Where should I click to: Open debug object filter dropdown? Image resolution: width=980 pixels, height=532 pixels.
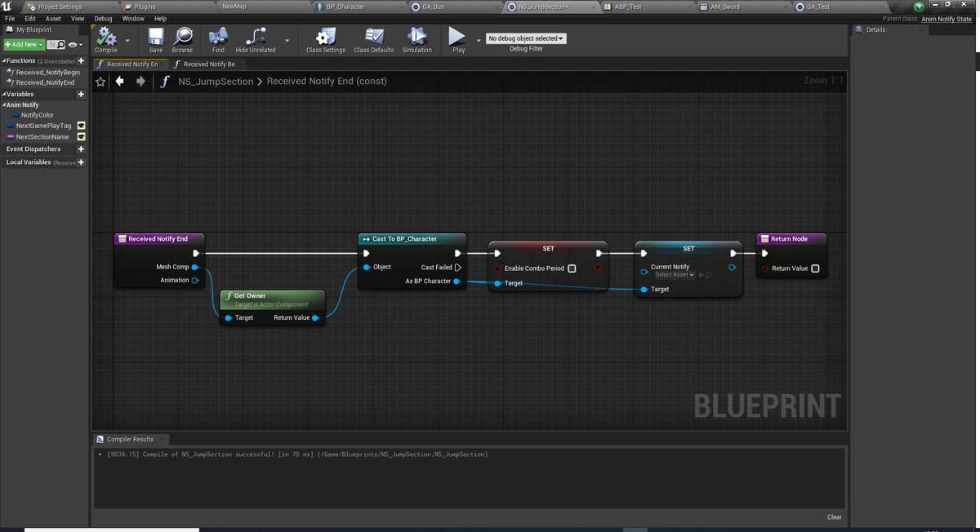click(526, 38)
